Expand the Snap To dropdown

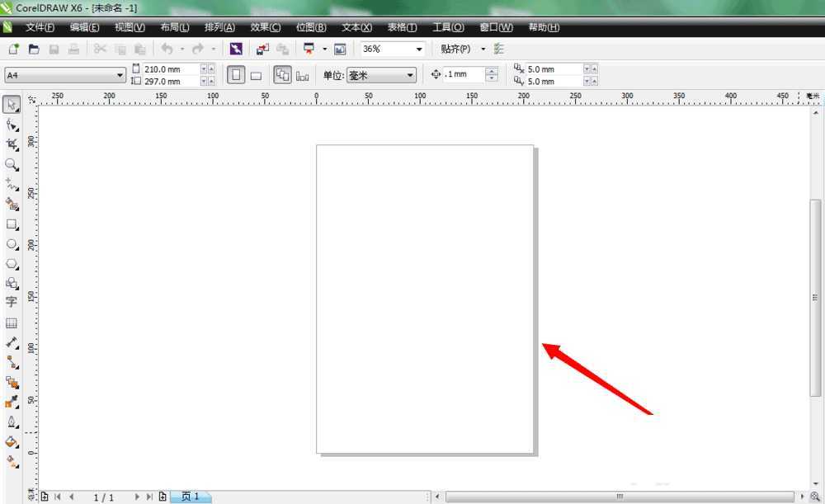pyautogui.click(x=483, y=49)
